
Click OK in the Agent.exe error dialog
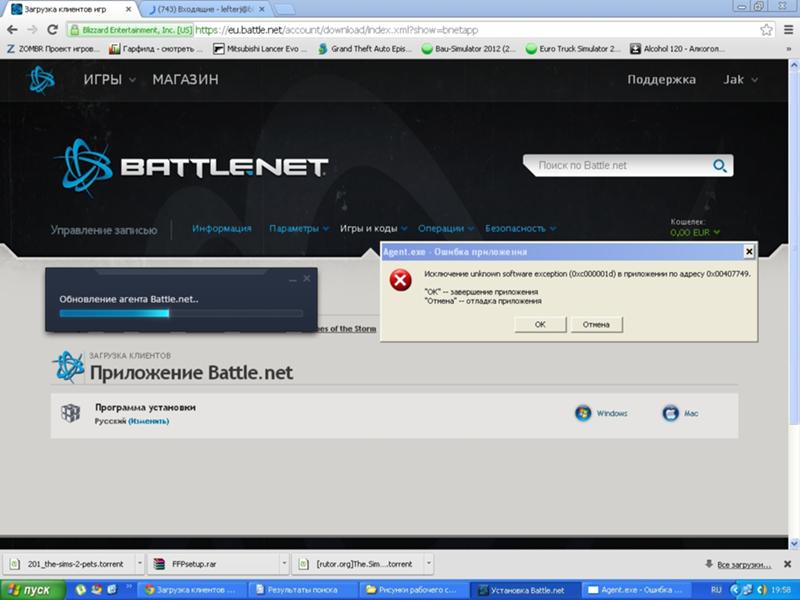pos(540,324)
